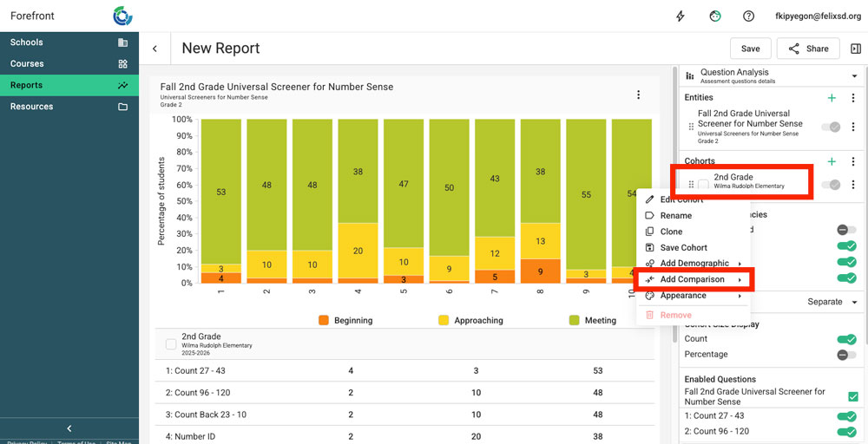Toggle the right side panel icon
The width and height of the screenshot is (868, 444).
point(856,49)
